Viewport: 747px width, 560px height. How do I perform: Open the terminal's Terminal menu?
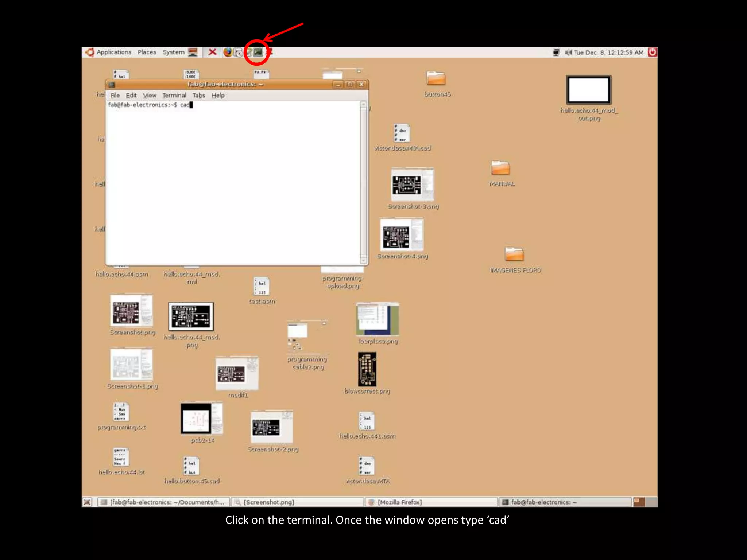[174, 95]
